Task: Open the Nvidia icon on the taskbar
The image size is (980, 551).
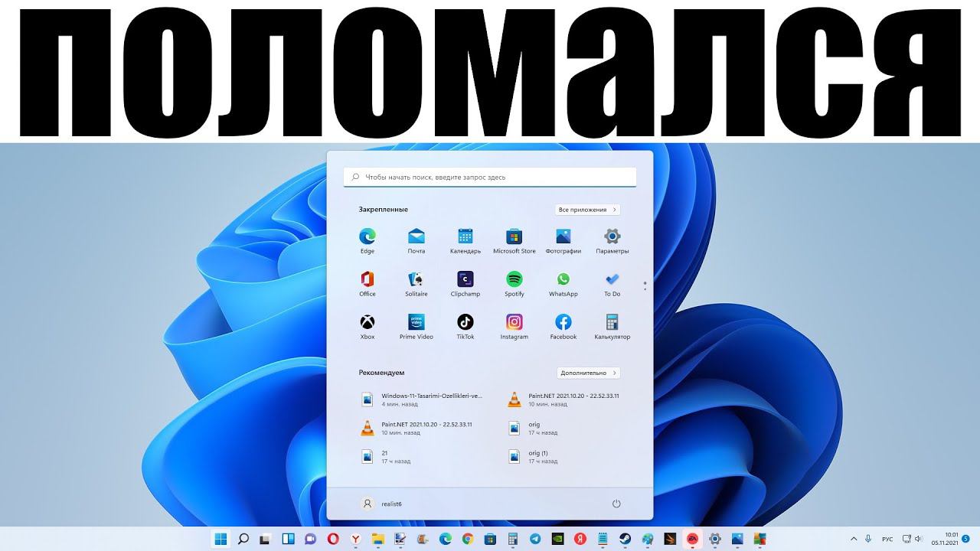Action: tap(557, 539)
